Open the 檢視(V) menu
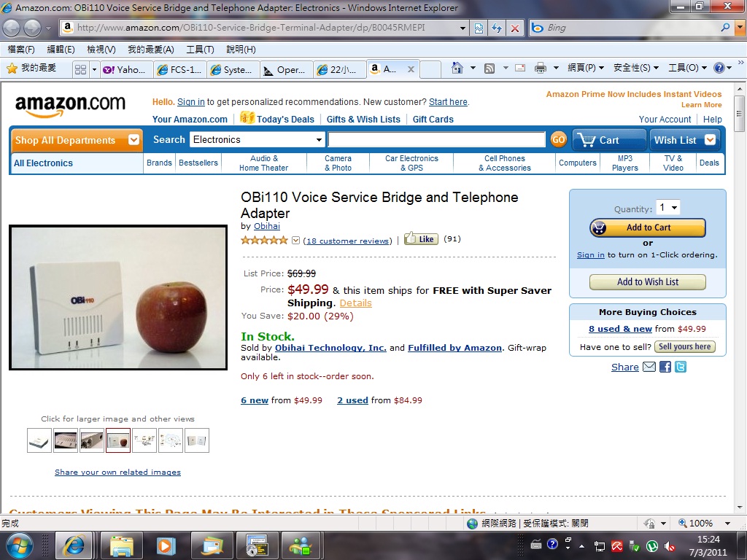 (x=101, y=50)
